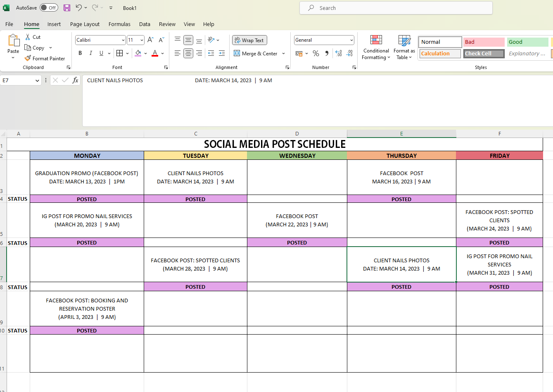Screen dimensions: 553x392
Task: Open the Conditional Formatting menu
Action: [376, 48]
